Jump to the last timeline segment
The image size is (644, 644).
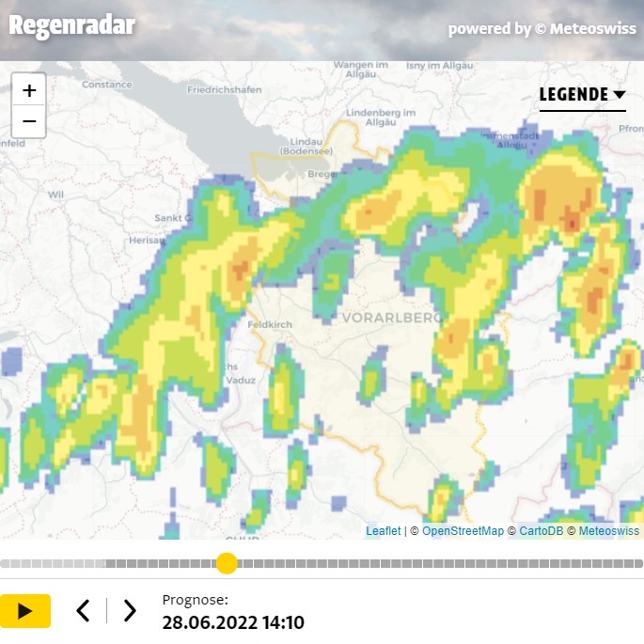[x=638, y=564]
